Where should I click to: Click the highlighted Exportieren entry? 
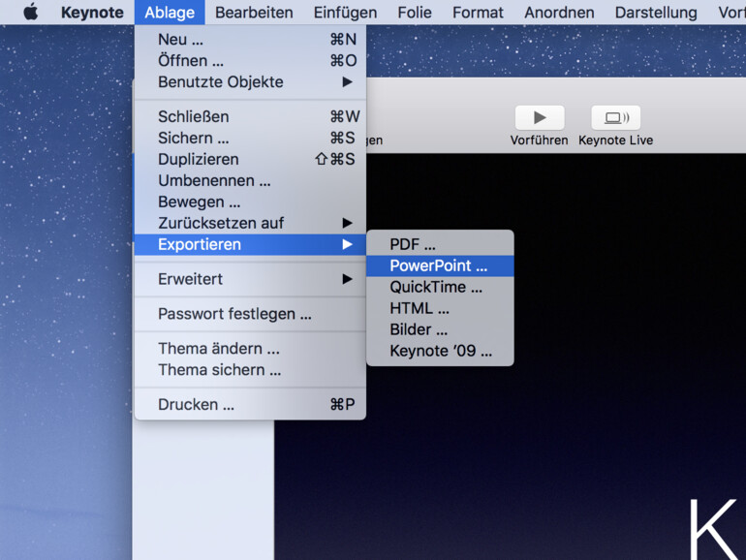(x=250, y=244)
